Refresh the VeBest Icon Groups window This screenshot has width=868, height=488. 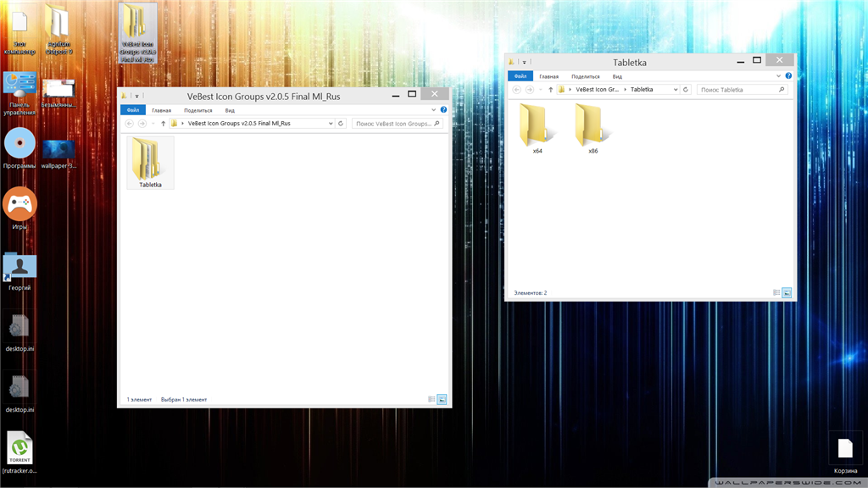click(x=341, y=124)
